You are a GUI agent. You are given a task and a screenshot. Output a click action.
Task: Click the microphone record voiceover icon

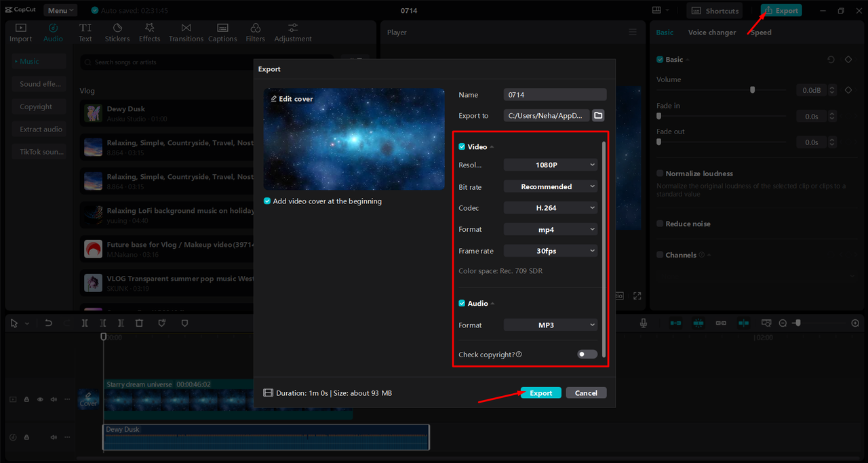coord(644,323)
